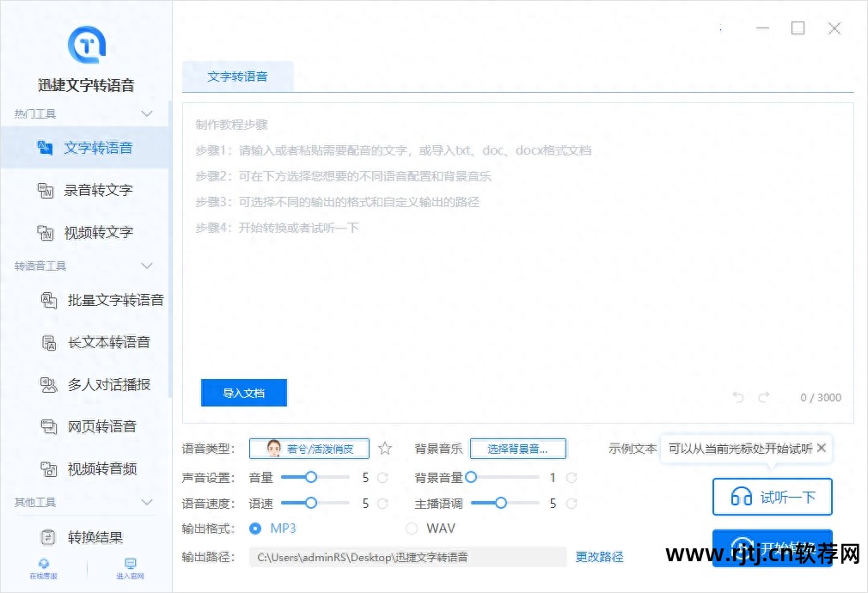Collapse the 转语音工具 section
This screenshot has width=868, height=593.
[147, 266]
